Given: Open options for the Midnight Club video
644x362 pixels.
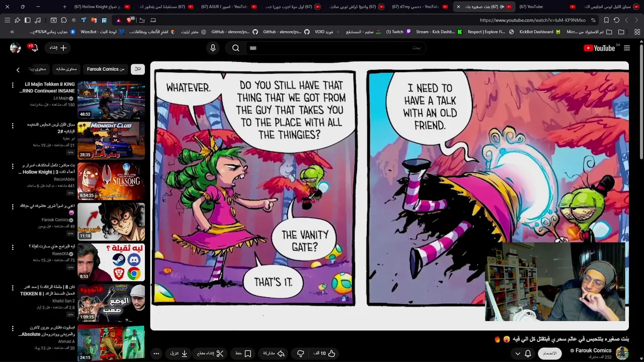Looking at the screenshot, I should point(13,126).
